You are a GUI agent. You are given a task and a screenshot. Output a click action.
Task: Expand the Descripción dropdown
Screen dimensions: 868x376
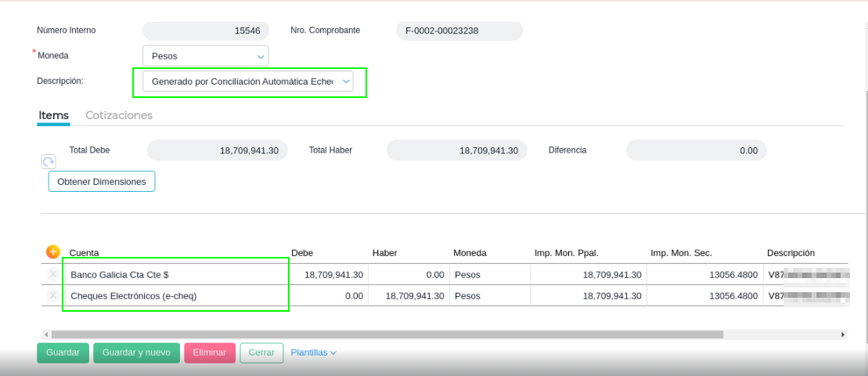(247, 81)
